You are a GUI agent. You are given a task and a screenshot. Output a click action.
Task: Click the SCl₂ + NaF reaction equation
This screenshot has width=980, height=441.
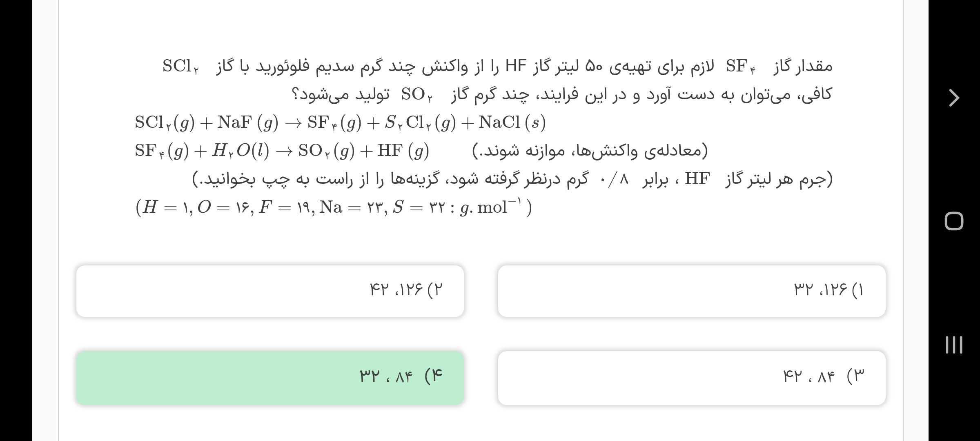pyautogui.click(x=340, y=122)
